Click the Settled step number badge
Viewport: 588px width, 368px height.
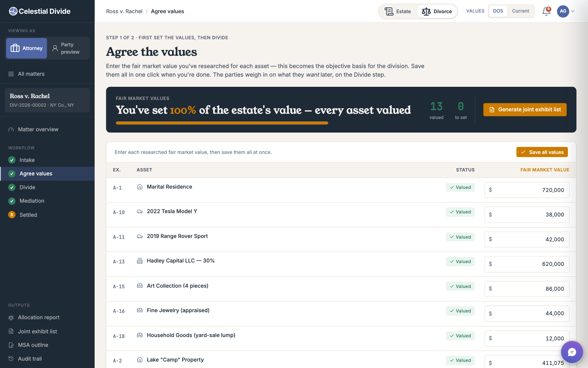click(12, 215)
